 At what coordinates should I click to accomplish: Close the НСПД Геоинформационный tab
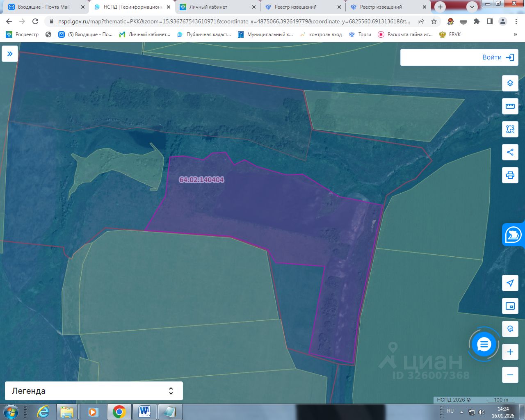(x=168, y=7)
